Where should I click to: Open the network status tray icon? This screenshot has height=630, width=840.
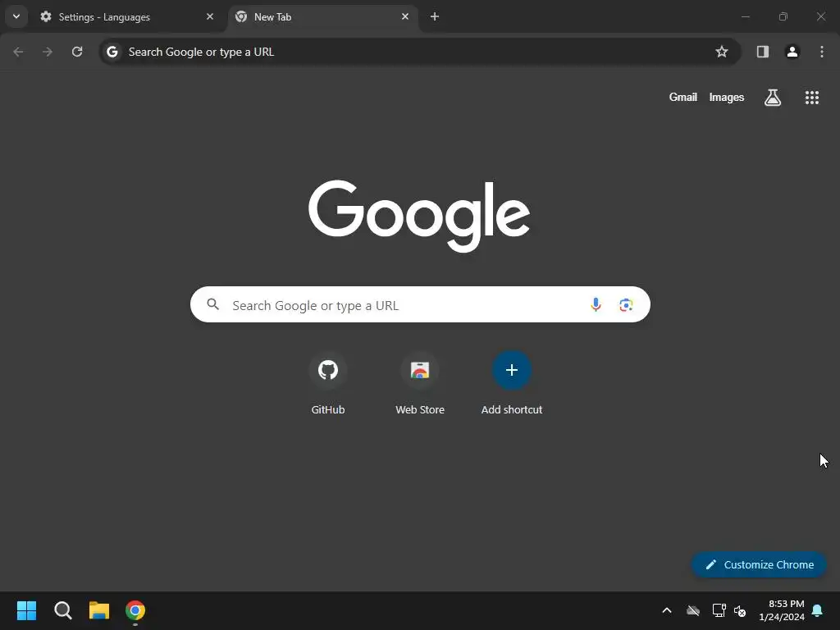(x=719, y=610)
